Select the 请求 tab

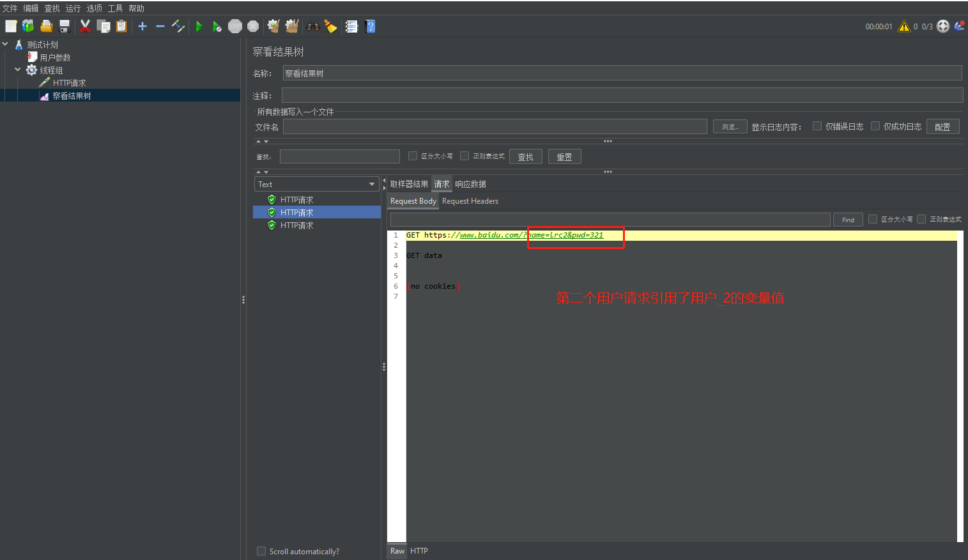pyautogui.click(x=442, y=184)
